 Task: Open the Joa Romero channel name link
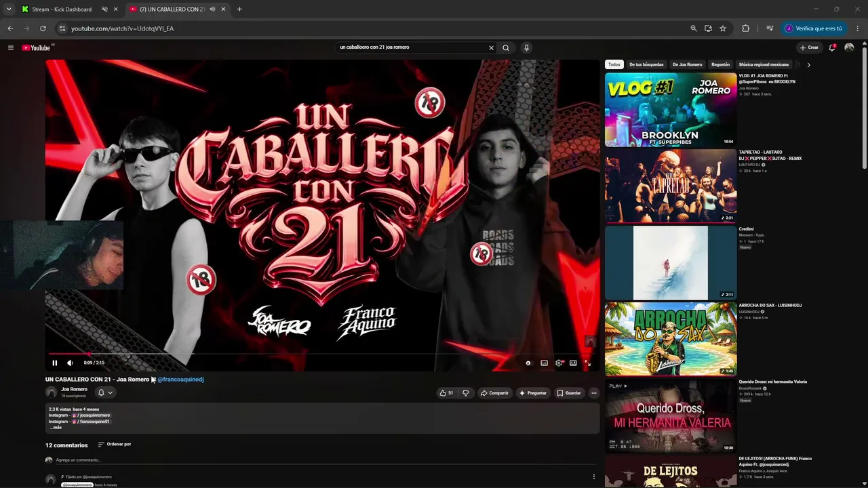[74, 390]
